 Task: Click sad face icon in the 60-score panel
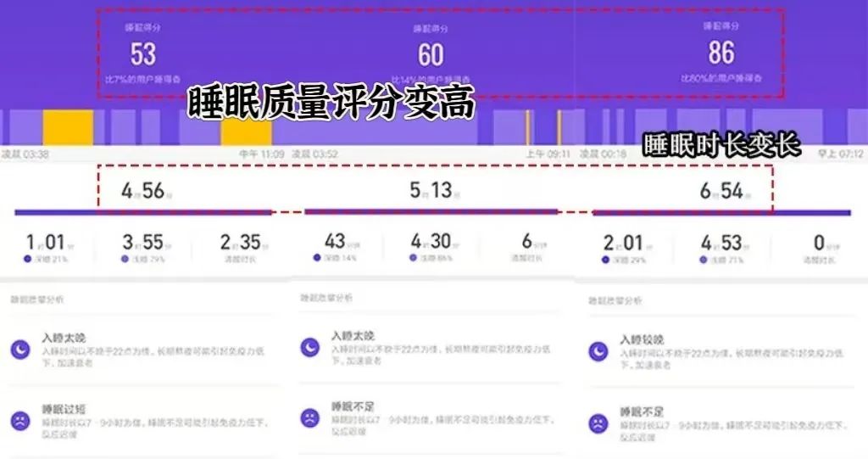310,417
